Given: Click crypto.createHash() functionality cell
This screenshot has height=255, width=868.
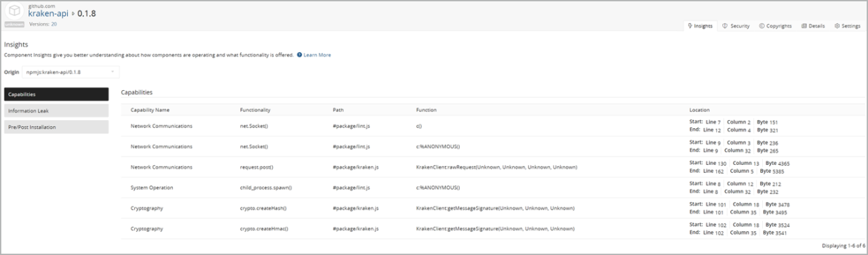Looking at the screenshot, I should (264, 208).
